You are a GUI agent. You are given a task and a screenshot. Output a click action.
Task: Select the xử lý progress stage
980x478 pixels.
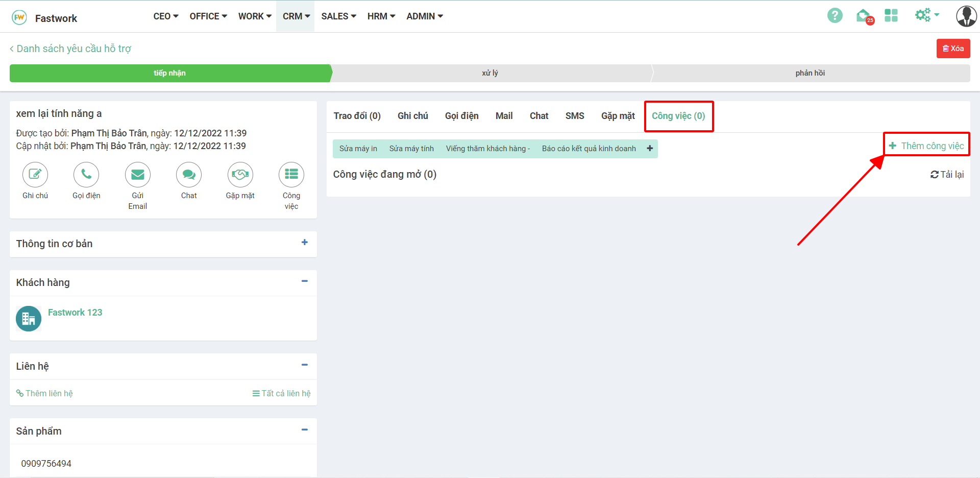(490, 73)
